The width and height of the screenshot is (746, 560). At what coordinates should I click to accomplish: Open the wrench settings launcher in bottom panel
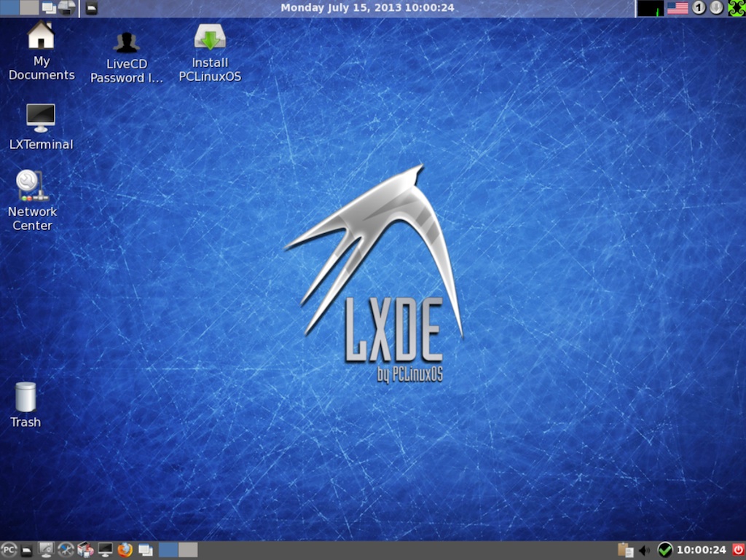[x=66, y=550]
